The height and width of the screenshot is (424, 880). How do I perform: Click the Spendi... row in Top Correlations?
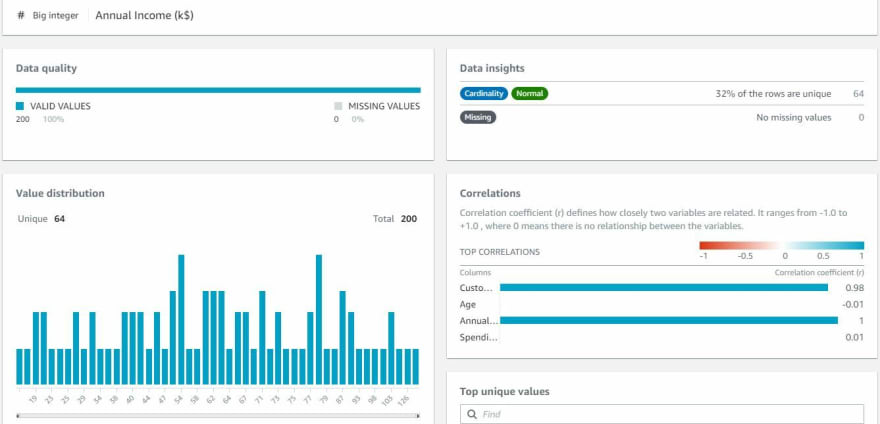click(662, 337)
